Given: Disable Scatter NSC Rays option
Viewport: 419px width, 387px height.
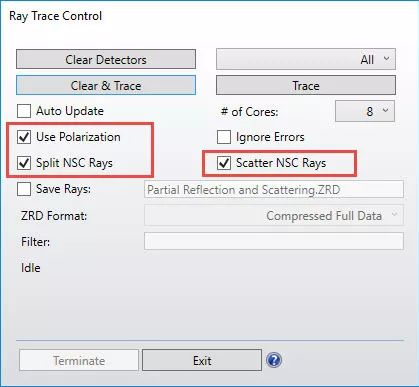Looking at the screenshot, I should [224, 163].
